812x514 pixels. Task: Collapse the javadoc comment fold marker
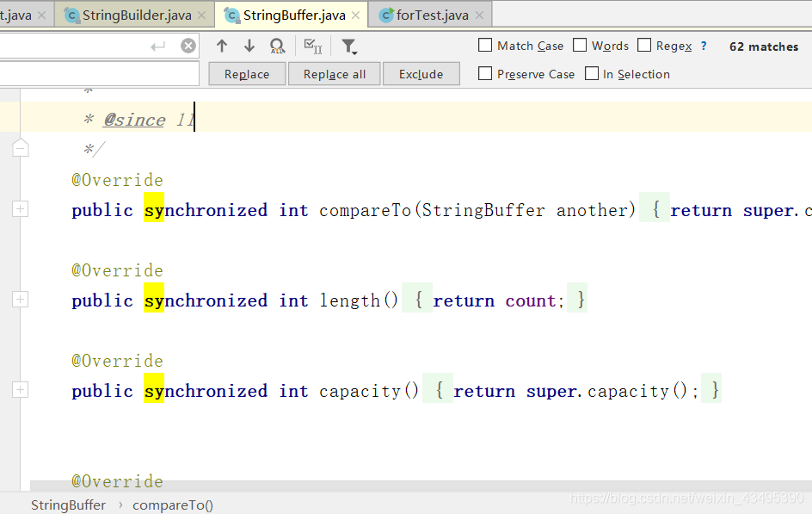(x=20, y=148)
